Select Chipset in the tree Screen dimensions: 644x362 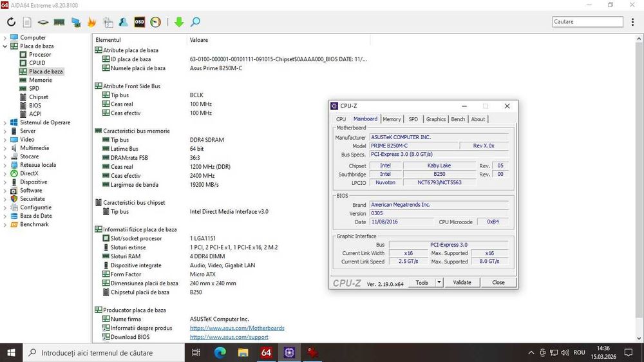pyautogui.click(x=39, y=97)
